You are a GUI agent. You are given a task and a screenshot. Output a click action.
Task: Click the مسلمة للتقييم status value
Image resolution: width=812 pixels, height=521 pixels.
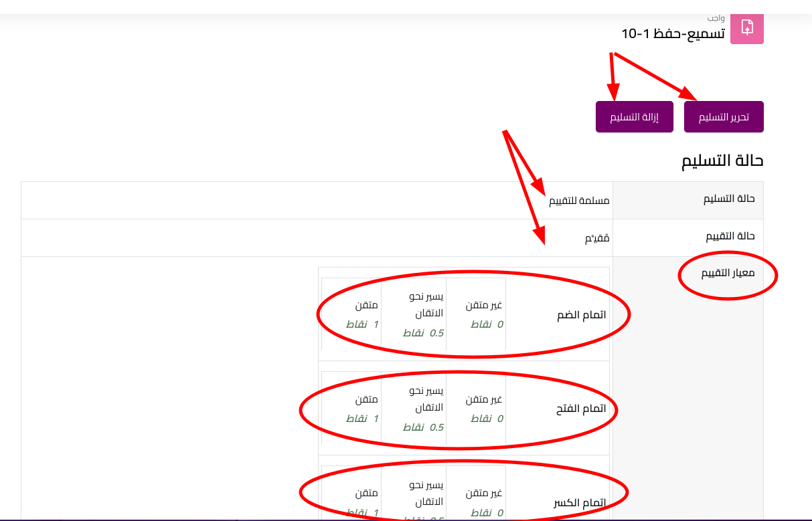[579, 201]
